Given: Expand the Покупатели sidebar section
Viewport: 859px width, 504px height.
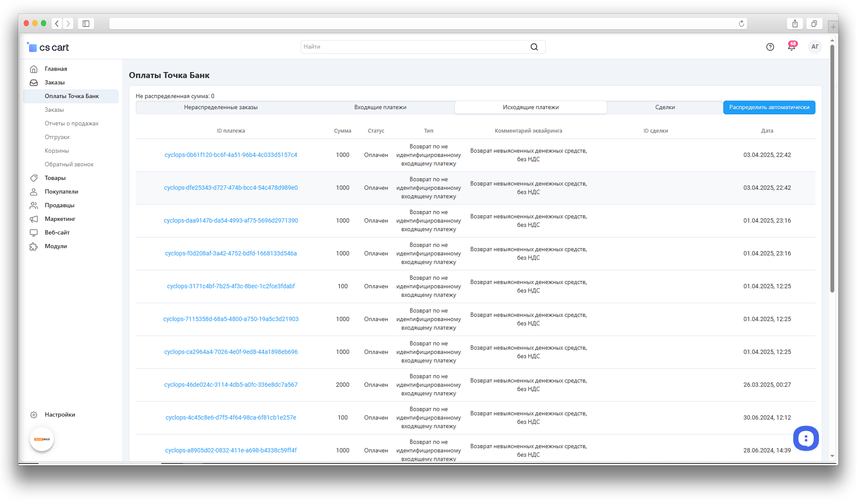Looking at the screenshot, I should pos(61,191).
